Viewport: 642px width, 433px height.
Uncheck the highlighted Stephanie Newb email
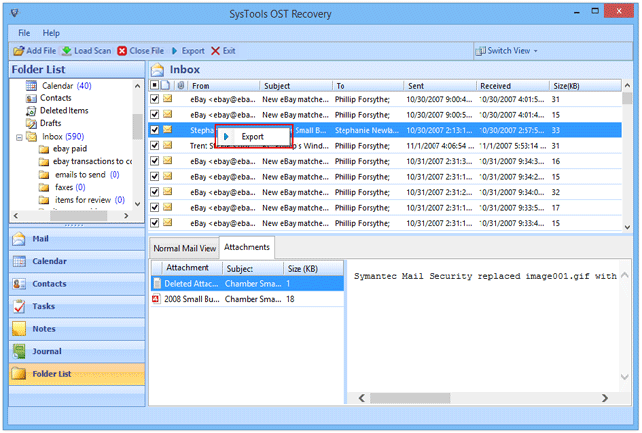[154, 130]
